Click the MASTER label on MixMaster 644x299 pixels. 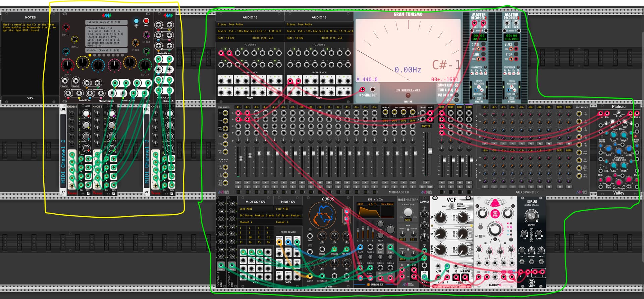[426, 126]
